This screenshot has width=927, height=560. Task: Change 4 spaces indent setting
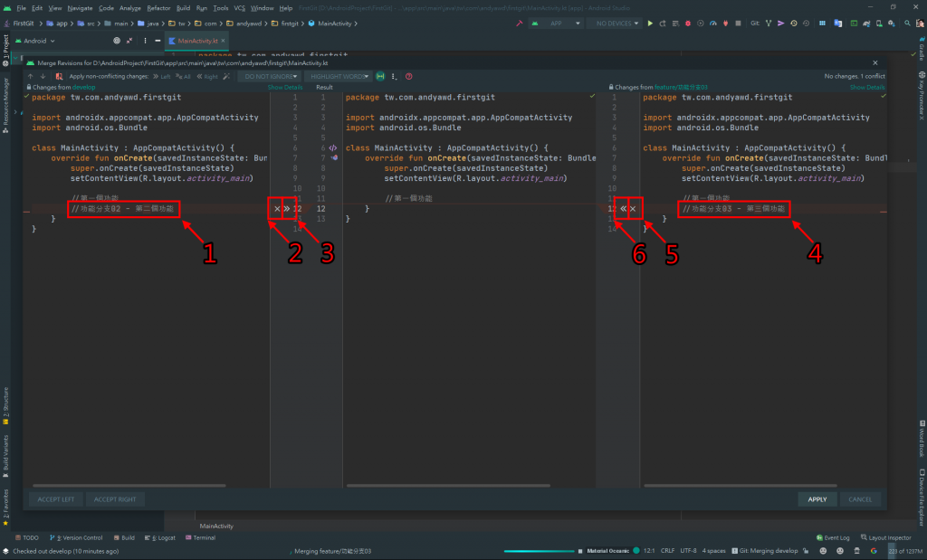tap(713, 551)
